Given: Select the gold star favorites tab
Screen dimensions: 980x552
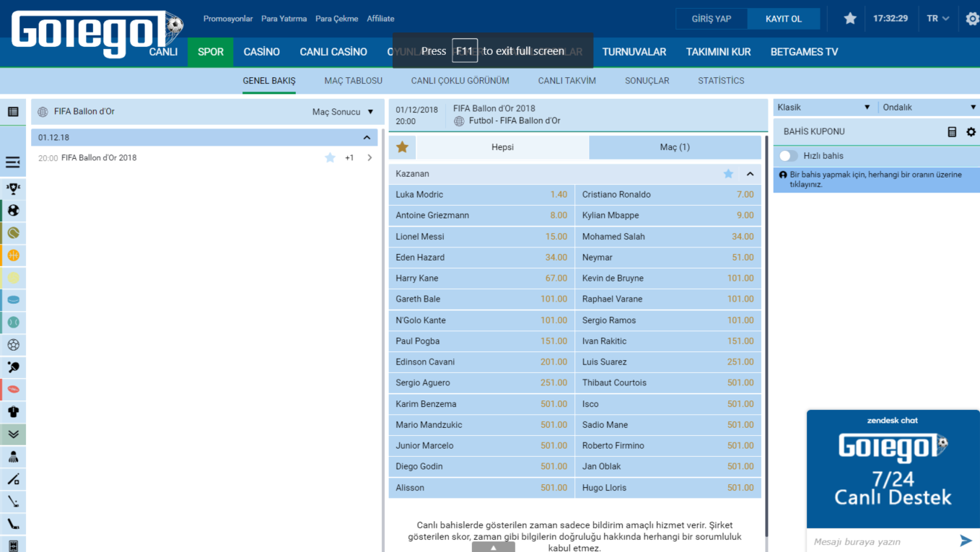Looking at the screenshot, I should [402, 147].
